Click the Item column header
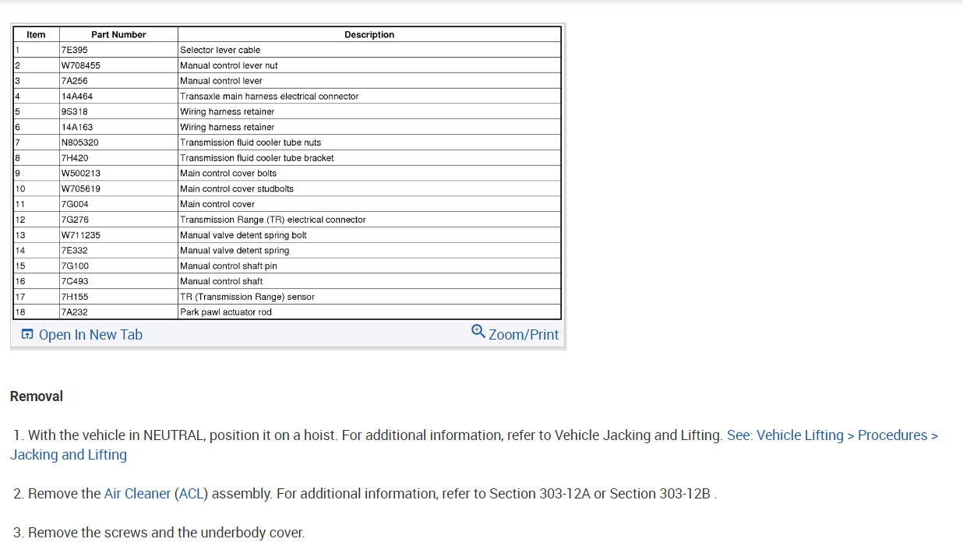 [x=36, y=35]
